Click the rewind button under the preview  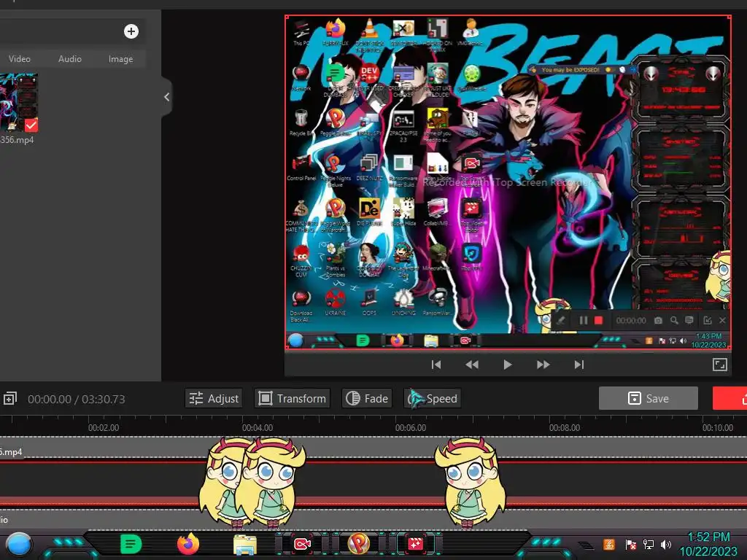pyautogui.click(x=472, y=365)
